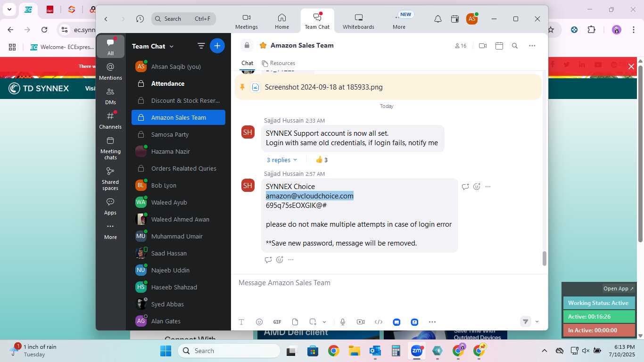Open the Orders Realated Quries channel

click(x=178, y=168)
